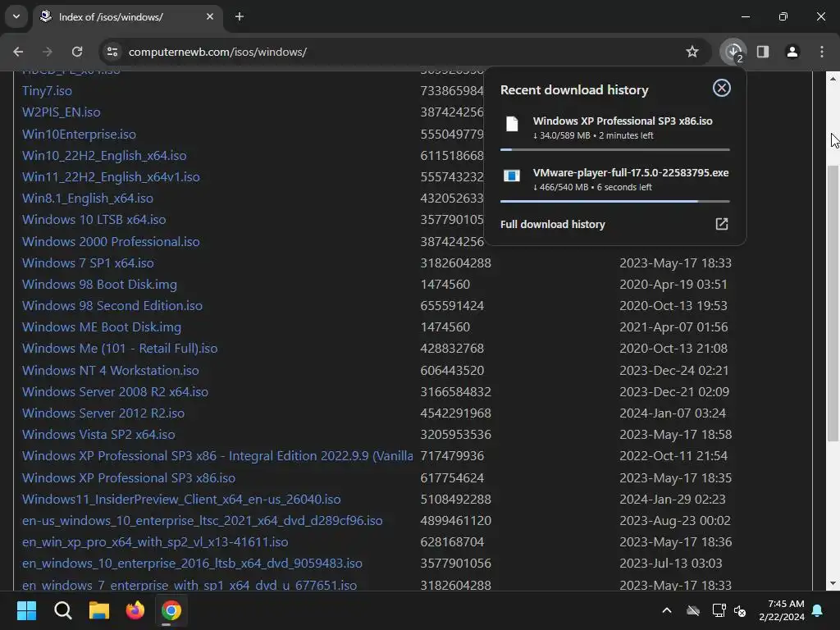Open File Explorer from the taskbar

99,610
